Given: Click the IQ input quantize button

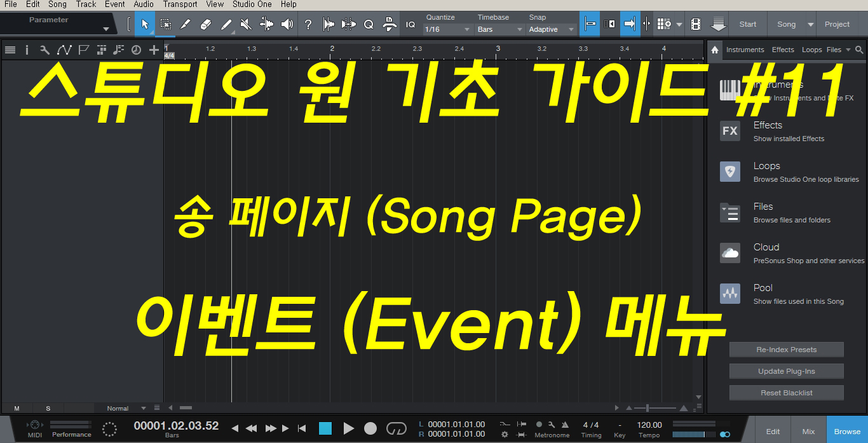Looking at the screenshot, I should [x=410, y=24].
